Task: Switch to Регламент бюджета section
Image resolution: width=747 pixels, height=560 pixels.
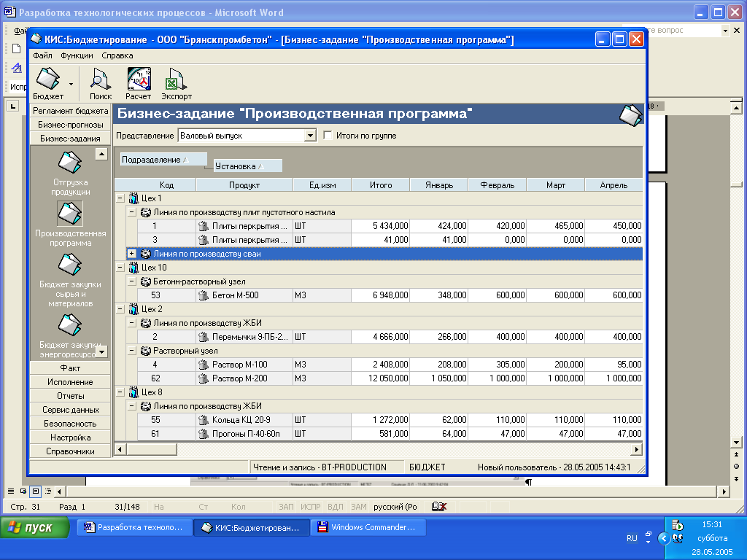Action: (71, 111)
